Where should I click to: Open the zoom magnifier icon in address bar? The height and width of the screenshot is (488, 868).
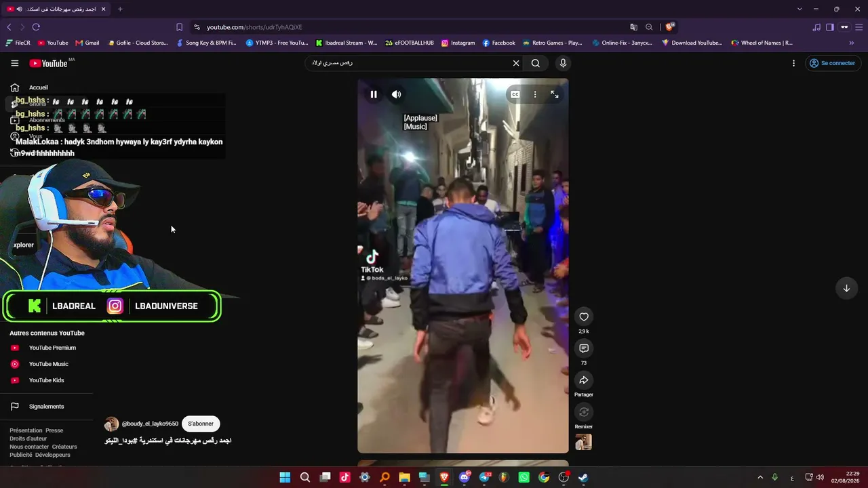coord(649,27)
